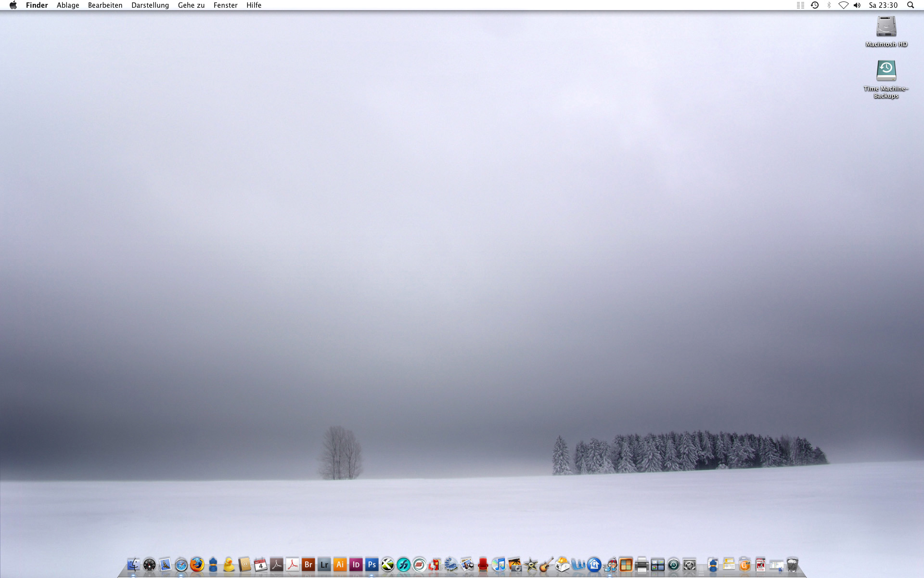
Task: Open the Mail app stamp icon
Action: click(165, 565)
